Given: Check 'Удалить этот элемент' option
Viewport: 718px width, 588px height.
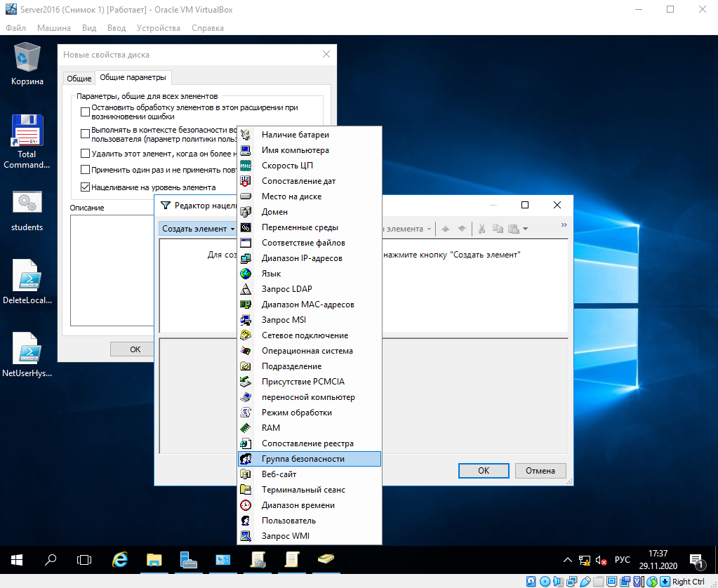Looking at the screenshot, I should (x=86, y=153).
